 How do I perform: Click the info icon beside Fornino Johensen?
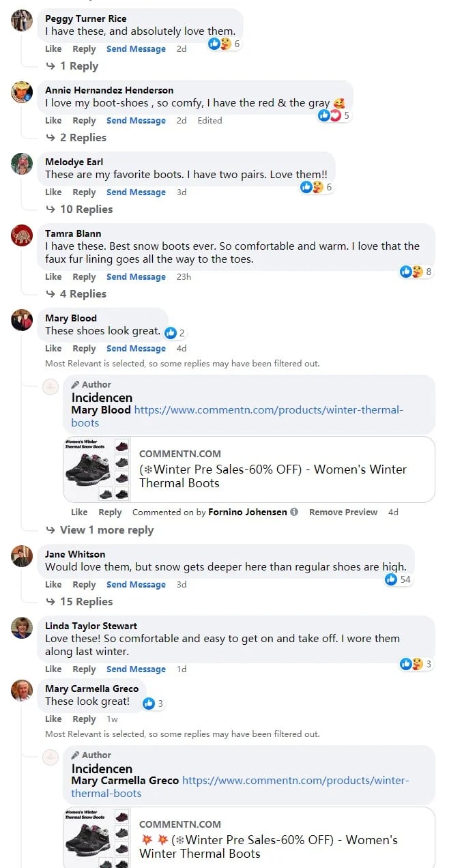(x=294, y=512)
